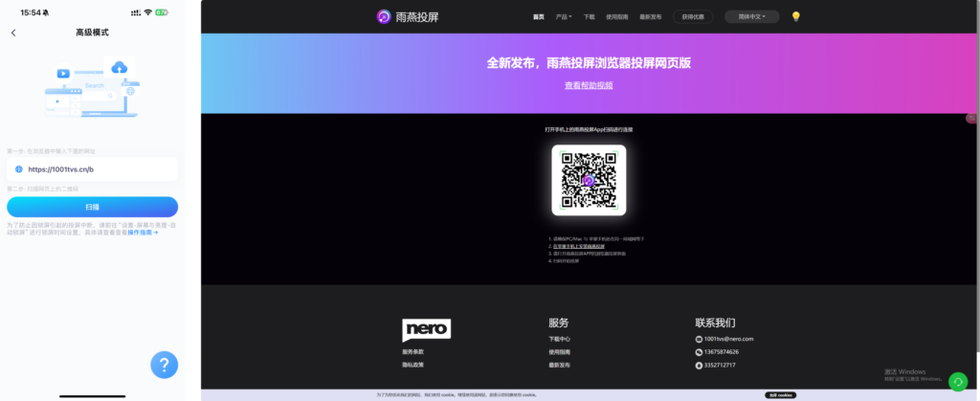Click the 联系我们 footer heading

(715, 323)
